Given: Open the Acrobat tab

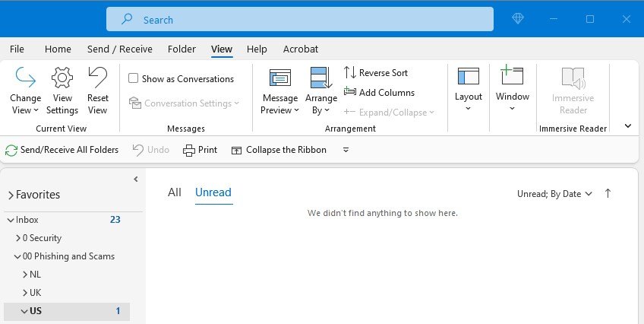Looking at the screenshot, I should click(301, 49).
